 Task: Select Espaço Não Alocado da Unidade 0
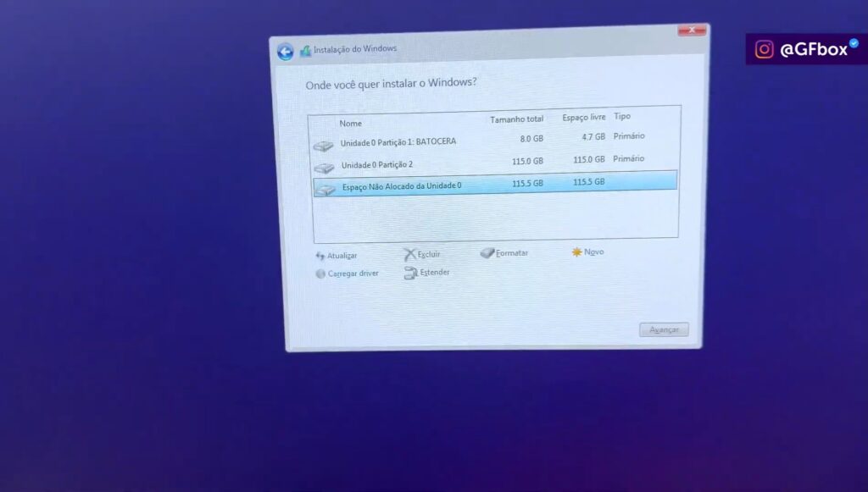click(495, 184)
